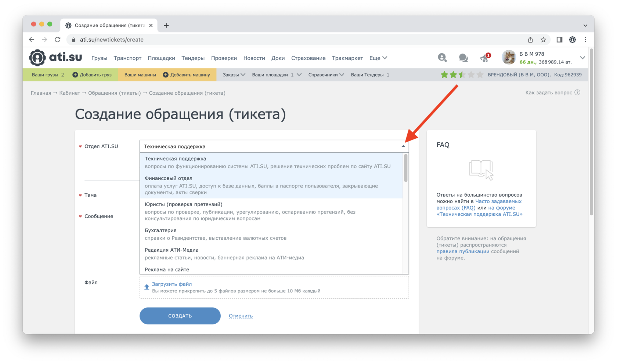Reload the current page
Image resolution: width=617 pixels, height=364 pixels.
[x=57, y=40]
